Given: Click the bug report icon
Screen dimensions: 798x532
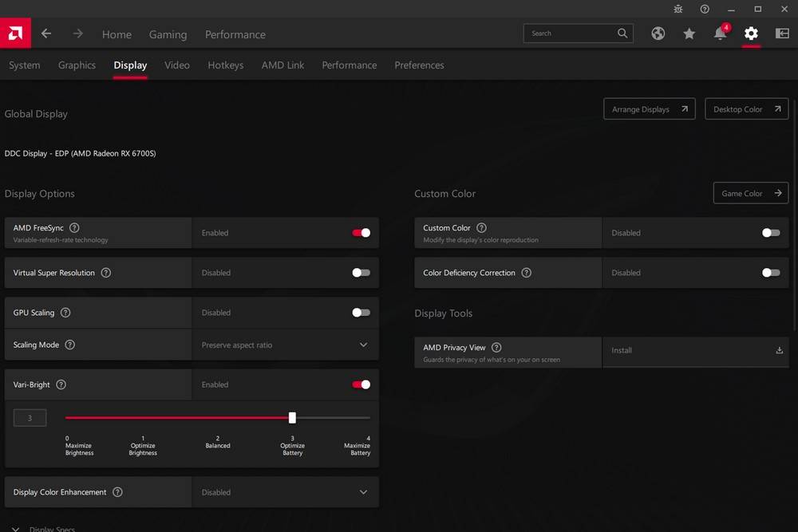Looking at the screenshot, I should coord(678,9).
